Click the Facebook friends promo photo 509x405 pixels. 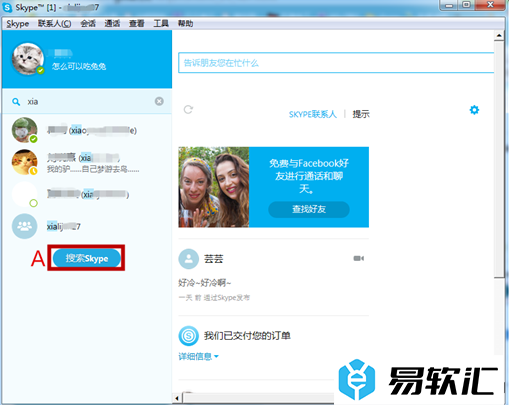pyautogui.click(x=214, y=187)
